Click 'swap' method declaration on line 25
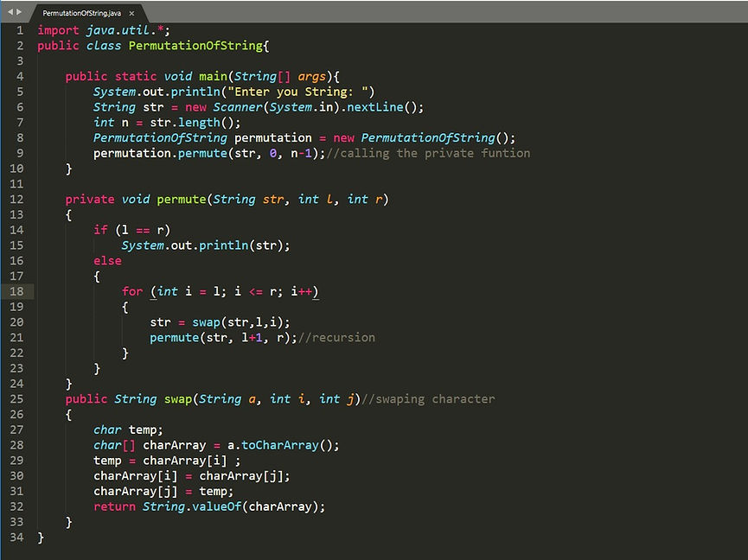The height and width of the screenshot is (560, 748). coord(178,399)
